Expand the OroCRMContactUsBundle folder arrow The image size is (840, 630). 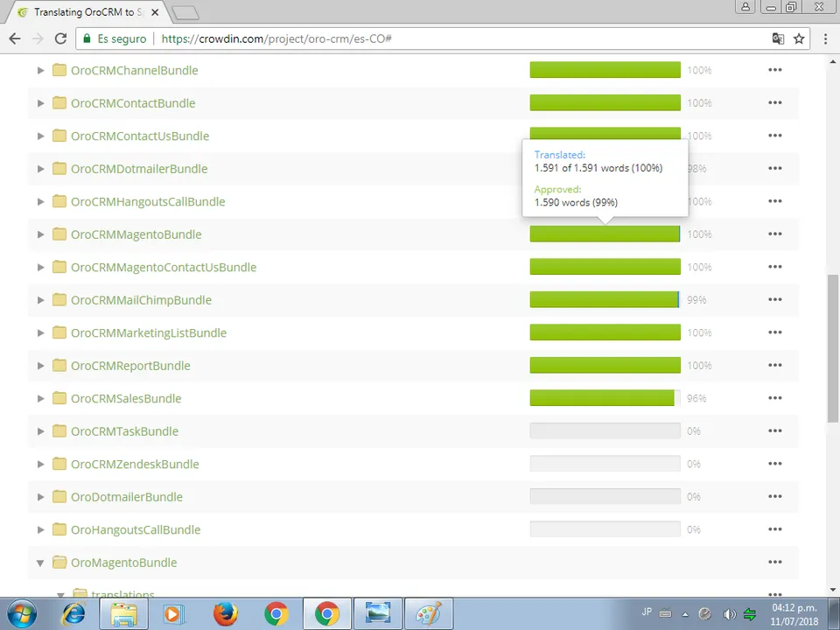coord(41,136)
